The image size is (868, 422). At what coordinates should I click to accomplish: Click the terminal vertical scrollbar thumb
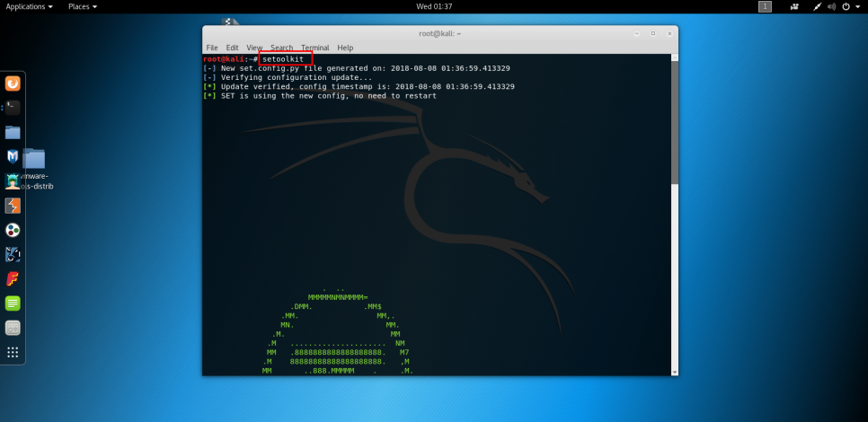[x=674, y=123]
